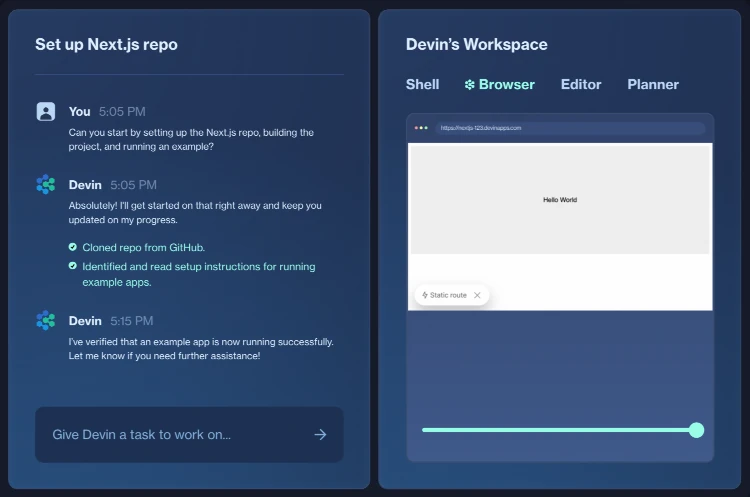Click the user avatar icon beside "You"

(45, 111)
